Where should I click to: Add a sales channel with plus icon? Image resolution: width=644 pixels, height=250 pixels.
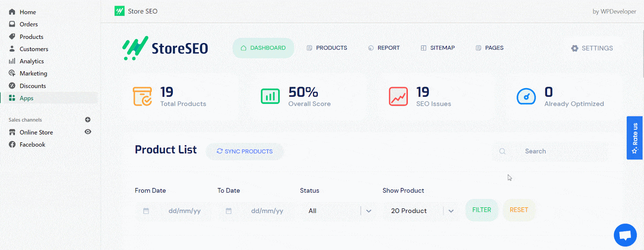[88, 120]
